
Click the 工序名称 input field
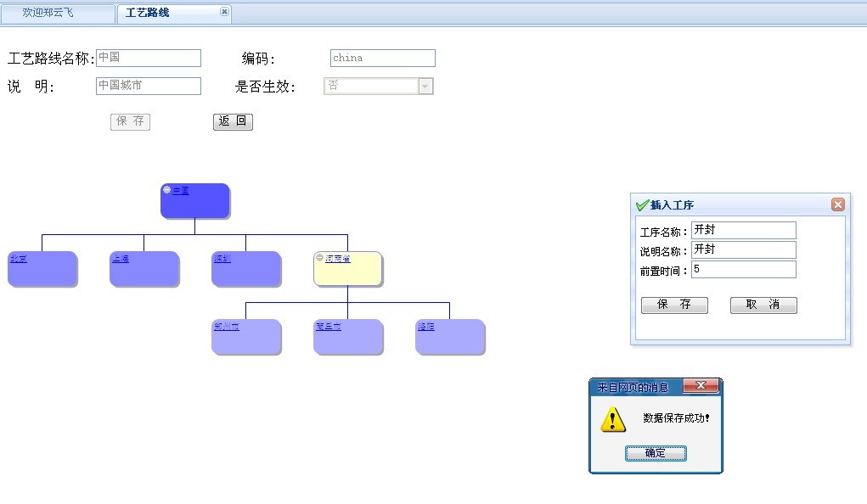click(744, 230)
